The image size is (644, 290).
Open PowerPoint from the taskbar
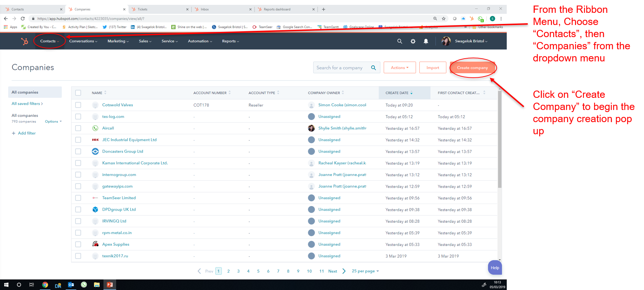[x=110, y=285]
